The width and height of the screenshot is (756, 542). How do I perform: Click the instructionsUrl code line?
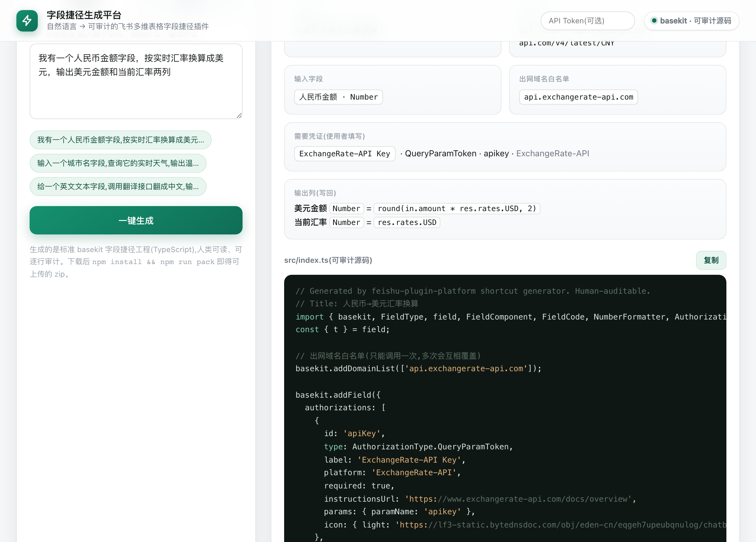480,499
